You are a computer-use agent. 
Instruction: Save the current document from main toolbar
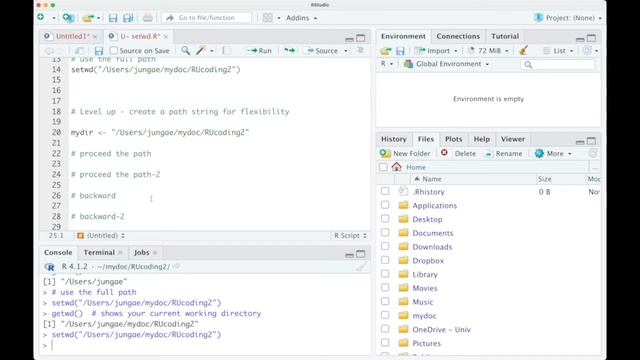[113, 18]
